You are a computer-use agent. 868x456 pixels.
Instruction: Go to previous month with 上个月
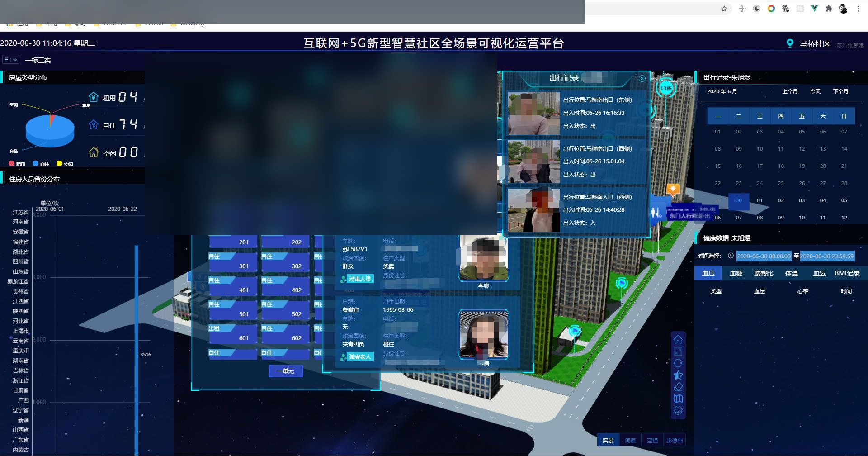[790, 91]
